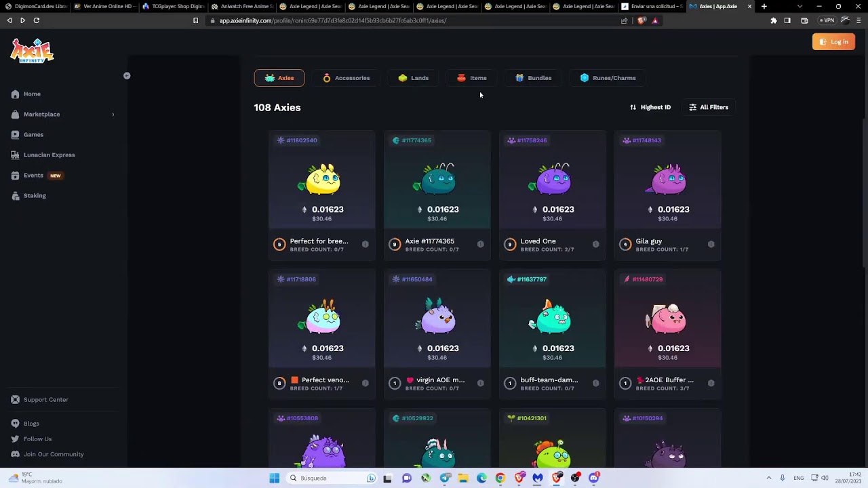Screen dimensions: 868x488
Task: Switch to the Items tab
Action: [x=471, y=78]
